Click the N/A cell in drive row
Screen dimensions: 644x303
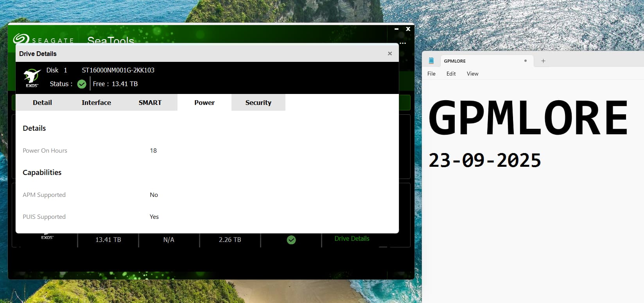(x=169, y=240)
